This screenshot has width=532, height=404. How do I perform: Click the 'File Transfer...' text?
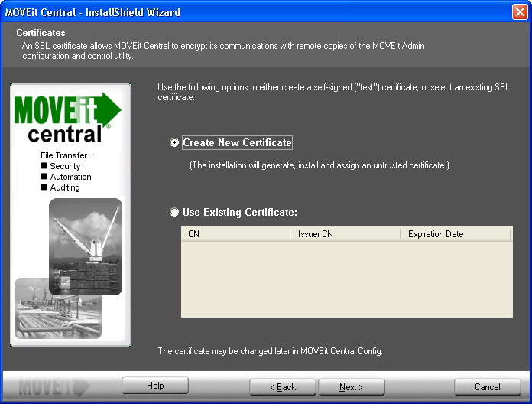(x=67, y=155)
